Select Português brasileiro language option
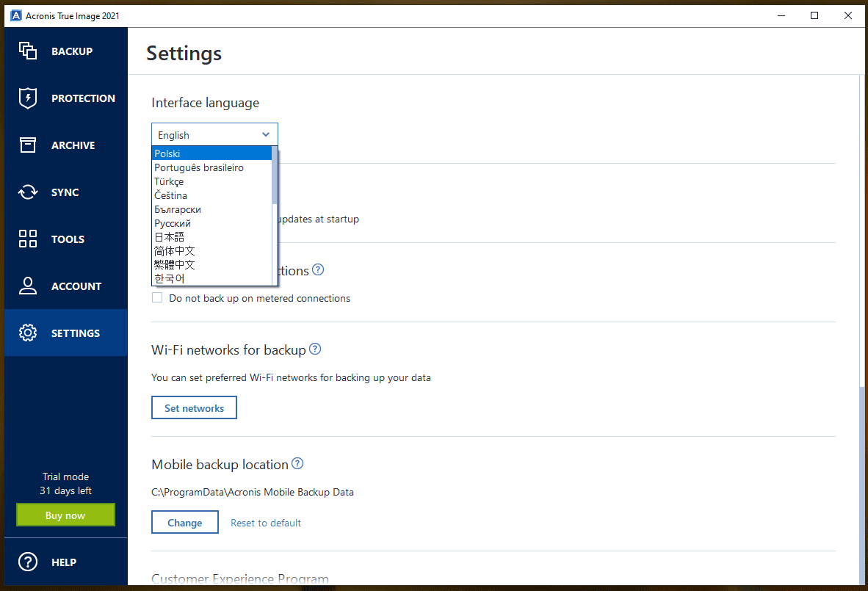Image resolution: width=868 pixels, height=591 pixels. coord(212,167)
